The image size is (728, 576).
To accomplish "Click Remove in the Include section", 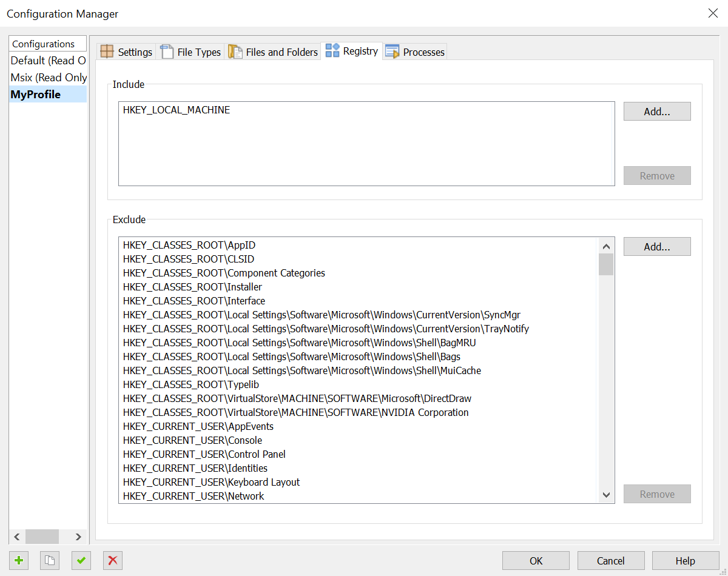I will (x=657, y=176).
